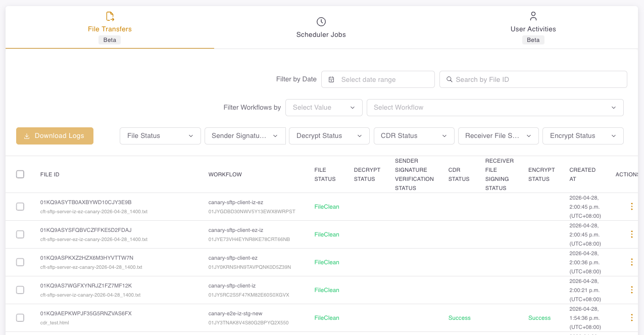Click the File Transfers tab icon
644x335 pixels.
[110, 16]
